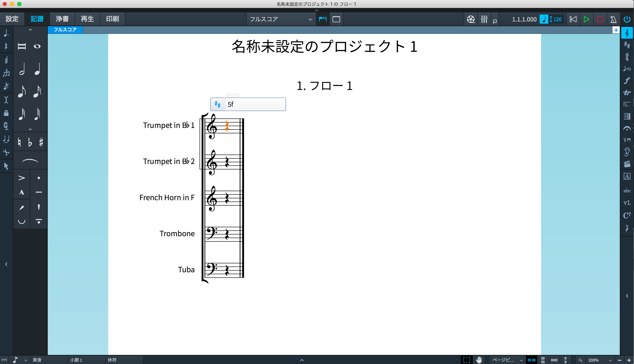Viewport: 634px width, 364px height.
Task: Open the Video clapperboard panel
Action: coord(627,164)
